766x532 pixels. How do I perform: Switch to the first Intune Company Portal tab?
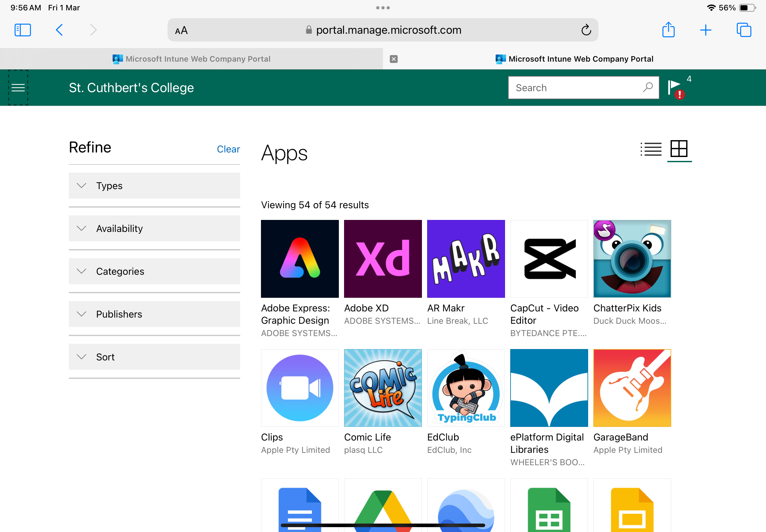191,59
